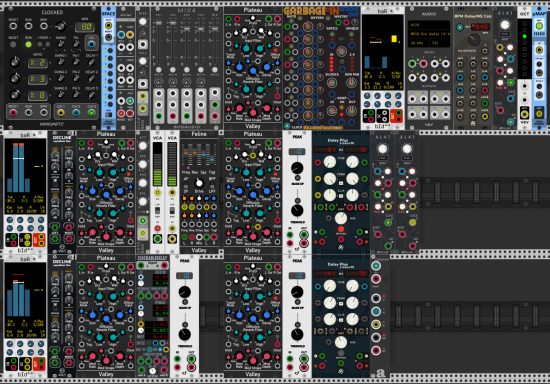
Task: Click MIX4 channel 3 fader
Action: tap(187, 28)
